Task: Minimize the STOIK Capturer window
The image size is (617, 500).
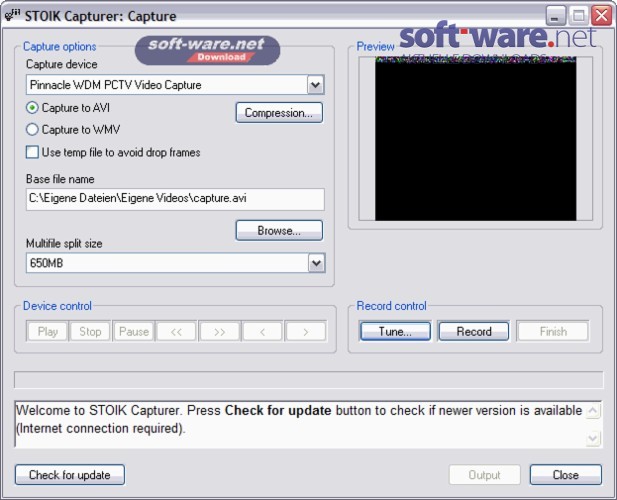Action: click(555, 16)
